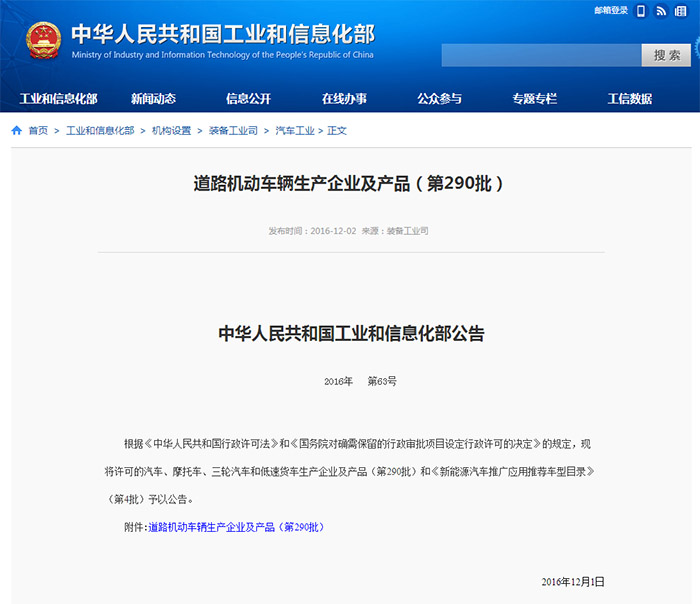Click the 搜索 search button
The image size is (700, 604).
coord(666,55)
